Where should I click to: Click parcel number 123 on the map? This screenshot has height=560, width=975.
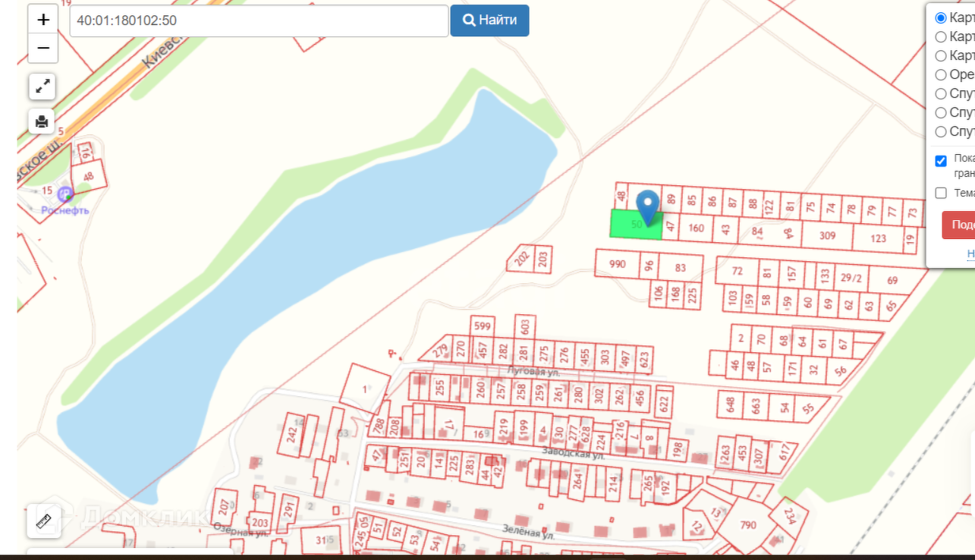[878, 238]
